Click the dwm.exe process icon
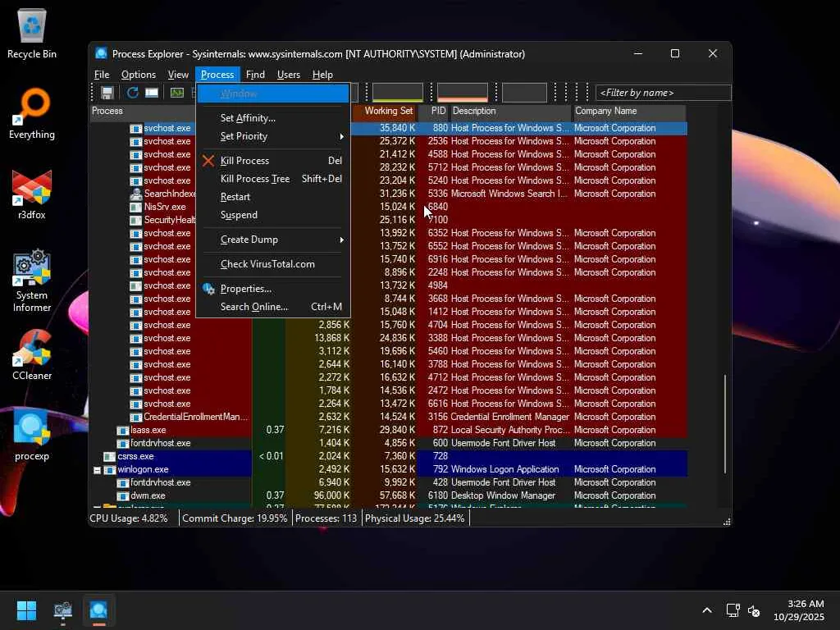Viewport: 840px width, 630px height. pos(123,496)
